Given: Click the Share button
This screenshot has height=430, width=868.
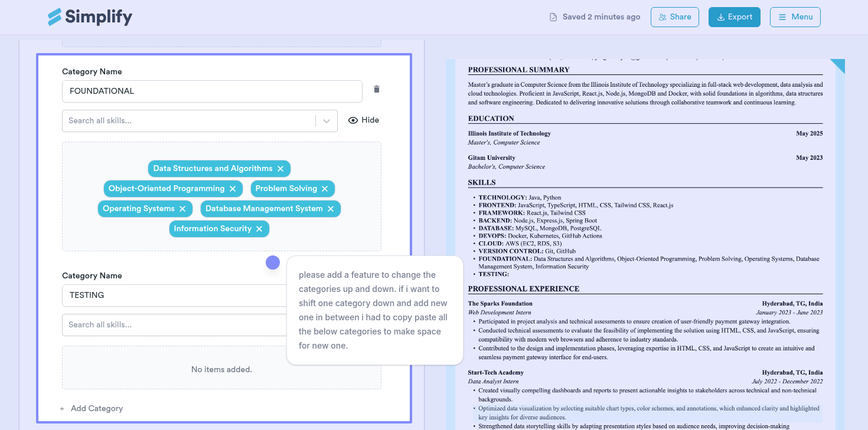Looking at the screenshot, I should click(674, 17).
